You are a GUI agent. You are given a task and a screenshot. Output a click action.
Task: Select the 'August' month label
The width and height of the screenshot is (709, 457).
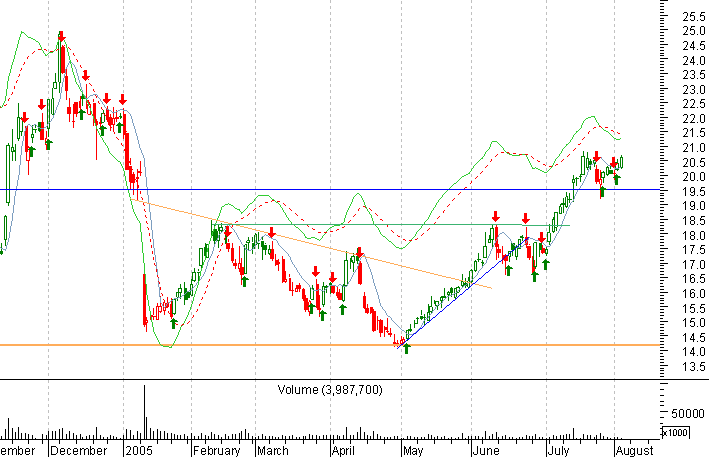point(634,451)
